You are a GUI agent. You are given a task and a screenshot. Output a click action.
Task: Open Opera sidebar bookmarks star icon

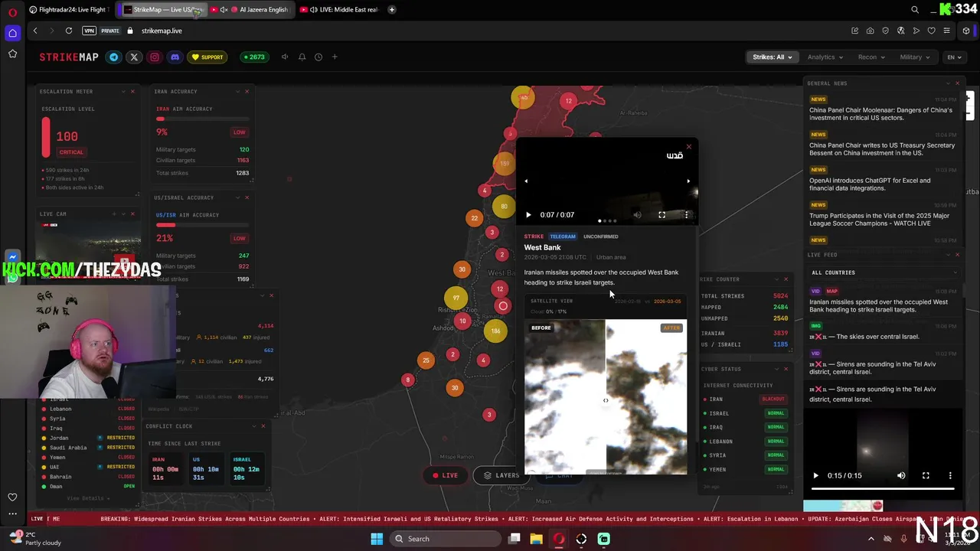click(x=12, y=54)
